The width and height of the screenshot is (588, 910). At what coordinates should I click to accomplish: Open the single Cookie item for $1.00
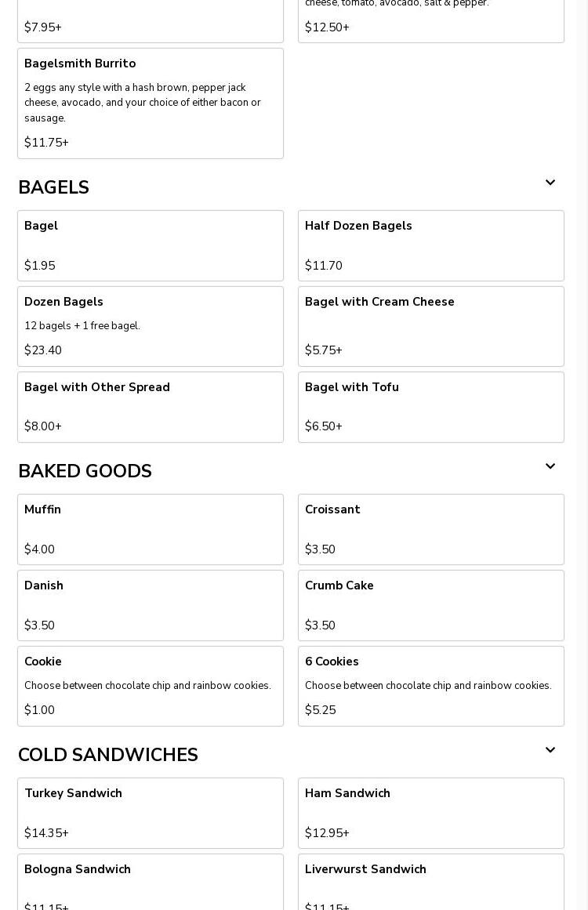[x=151, y=686]
